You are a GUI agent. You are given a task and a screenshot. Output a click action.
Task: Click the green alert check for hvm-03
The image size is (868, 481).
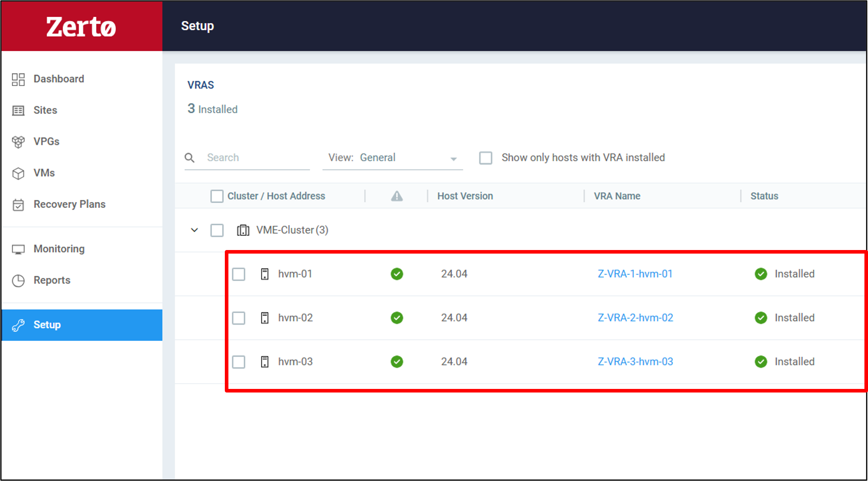pos(397,362)
